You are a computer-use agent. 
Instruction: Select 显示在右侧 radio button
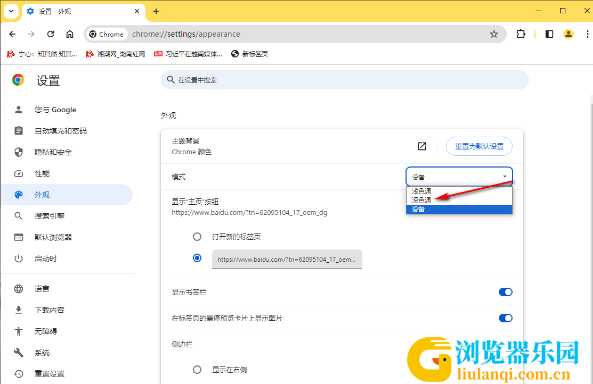pos(197,370)
